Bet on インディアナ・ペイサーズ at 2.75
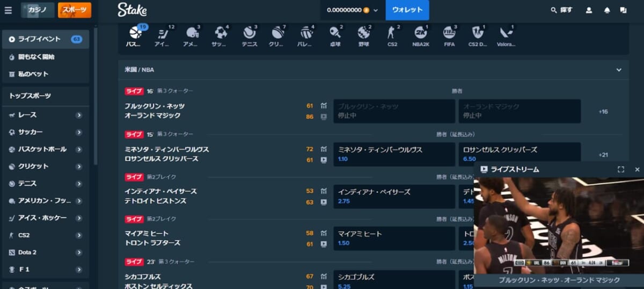Image resolution: width=644 pixels, height=289 pixels. pos(394,196)
